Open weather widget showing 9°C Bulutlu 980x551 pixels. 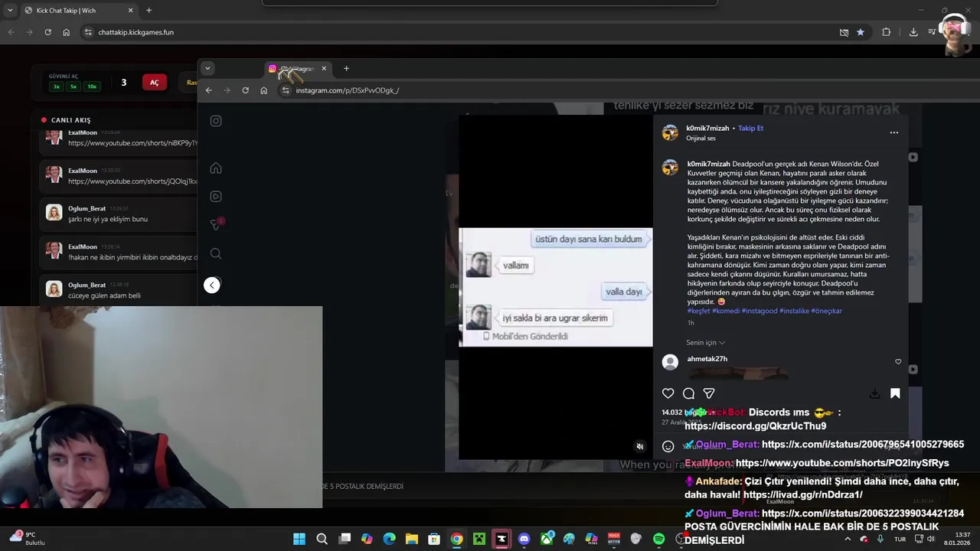(28, 539)
